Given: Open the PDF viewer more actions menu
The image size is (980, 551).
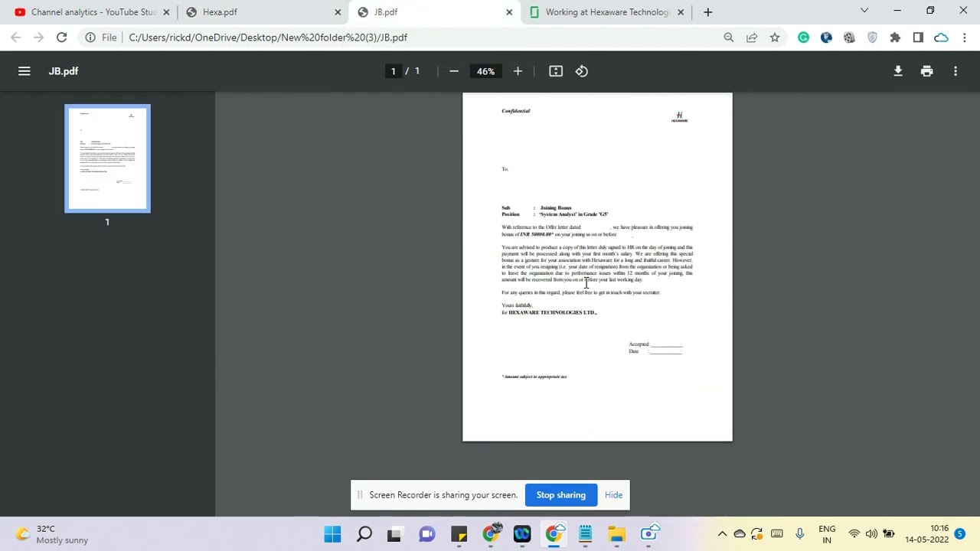Looking at the screenshot, I should coord(955,71).
